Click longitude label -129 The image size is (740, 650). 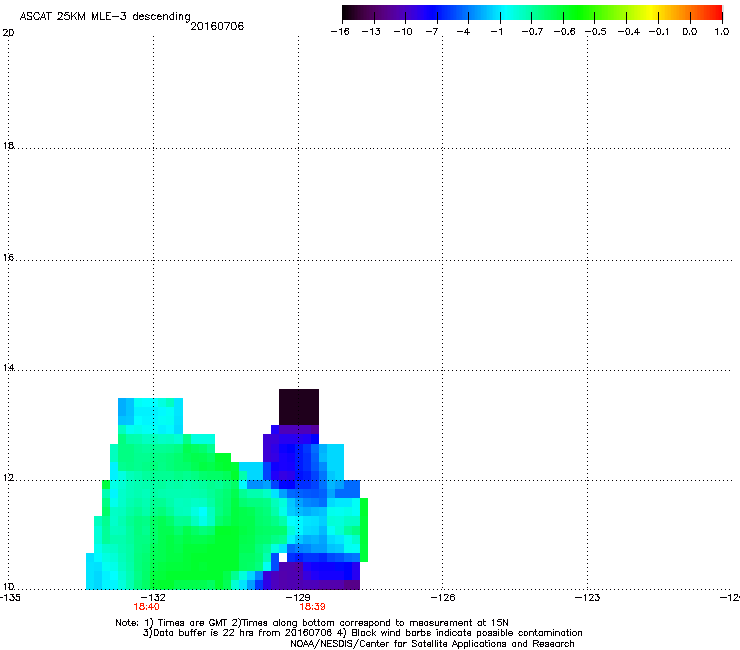[x=298, y=598]
